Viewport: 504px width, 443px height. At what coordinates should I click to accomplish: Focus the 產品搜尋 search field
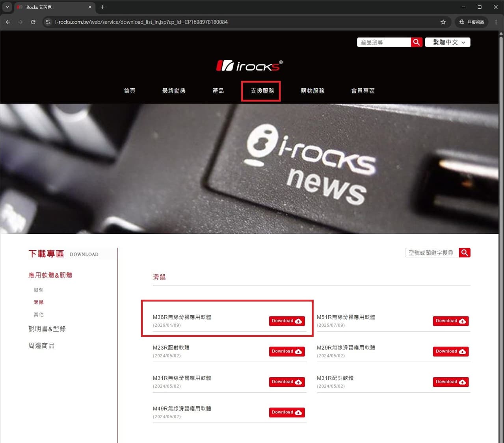[384, 42]
